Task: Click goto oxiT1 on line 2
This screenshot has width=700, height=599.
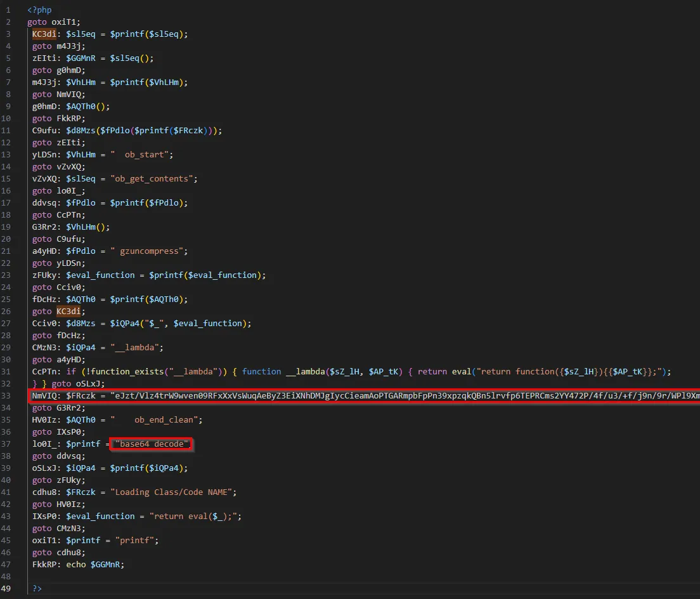Action: [53, 22]
